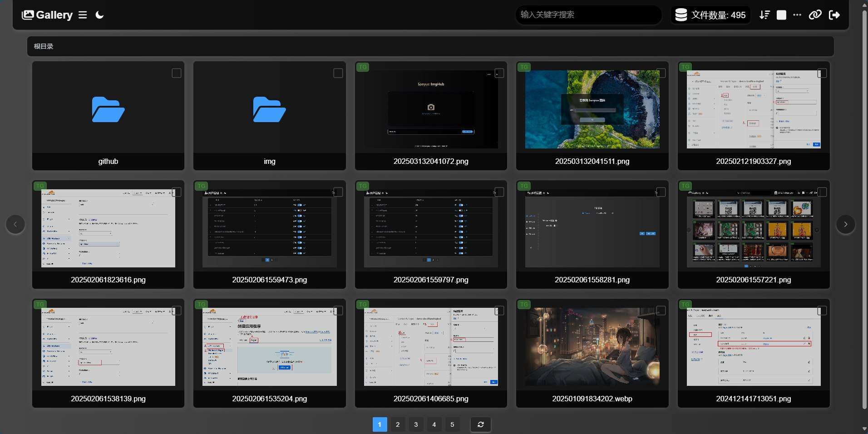Check the img folder checkbox

point(338,73)
